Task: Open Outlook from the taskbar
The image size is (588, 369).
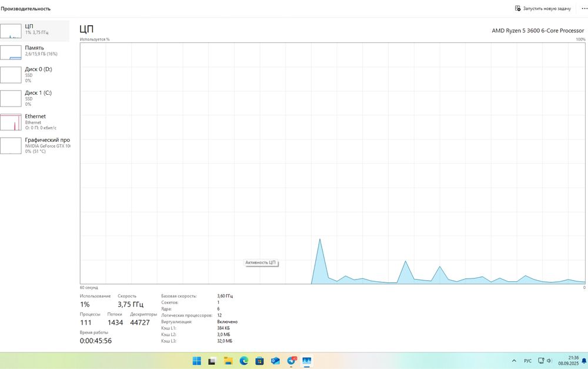Action: tap(275, 361)
